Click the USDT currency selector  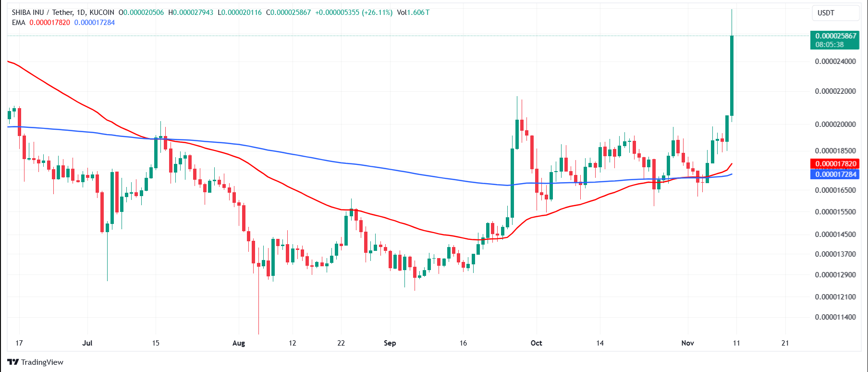tap(835, 13)
